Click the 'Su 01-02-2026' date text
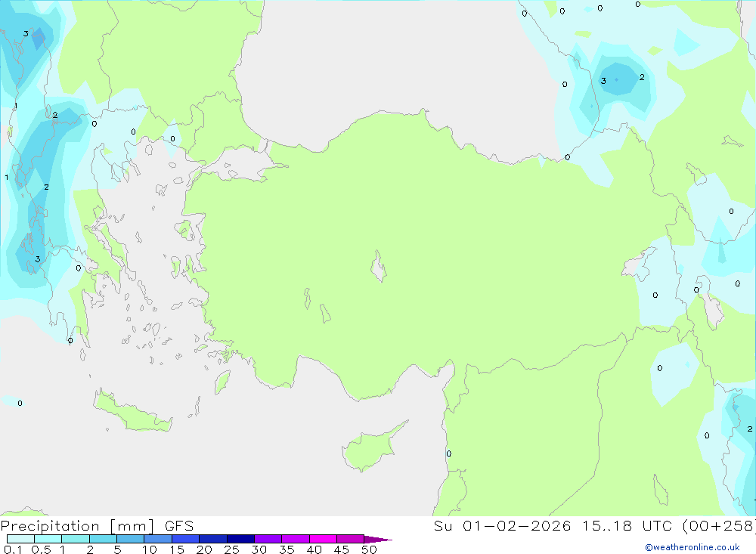756x554 pixels. (x=502, y=526)
